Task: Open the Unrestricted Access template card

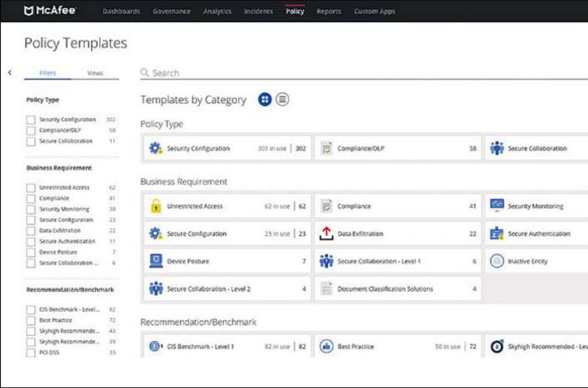Action: click(227, 206)
